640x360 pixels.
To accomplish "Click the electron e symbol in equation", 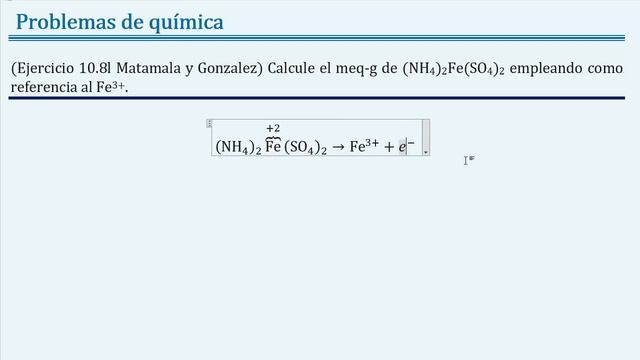I will (x=402, y=147).
